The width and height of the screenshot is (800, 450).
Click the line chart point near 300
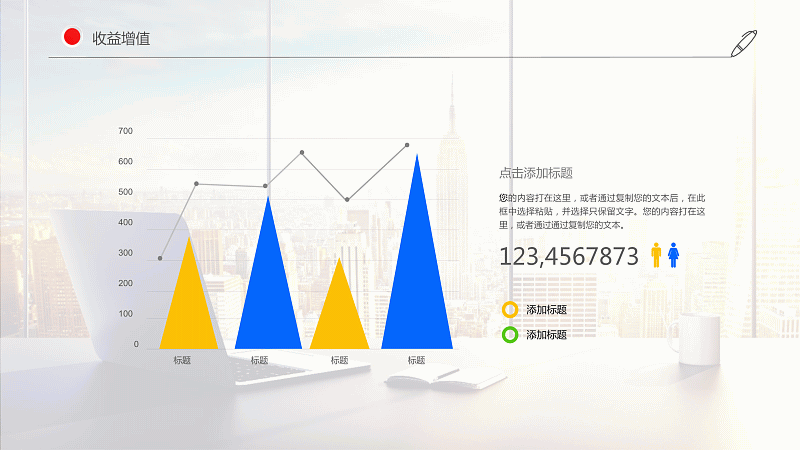click(160, 258)
